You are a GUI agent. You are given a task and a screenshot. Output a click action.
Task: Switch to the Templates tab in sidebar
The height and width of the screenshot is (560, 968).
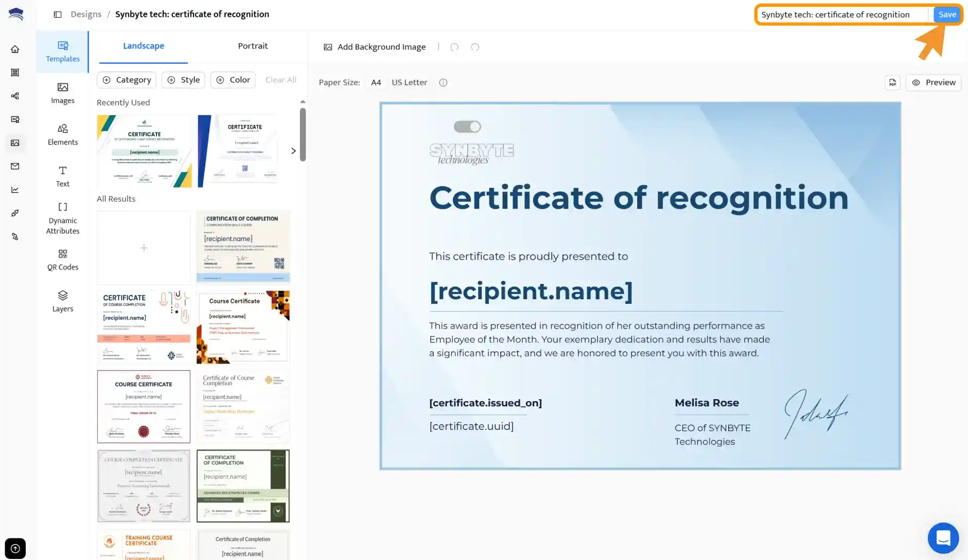(x=62, y=51)
